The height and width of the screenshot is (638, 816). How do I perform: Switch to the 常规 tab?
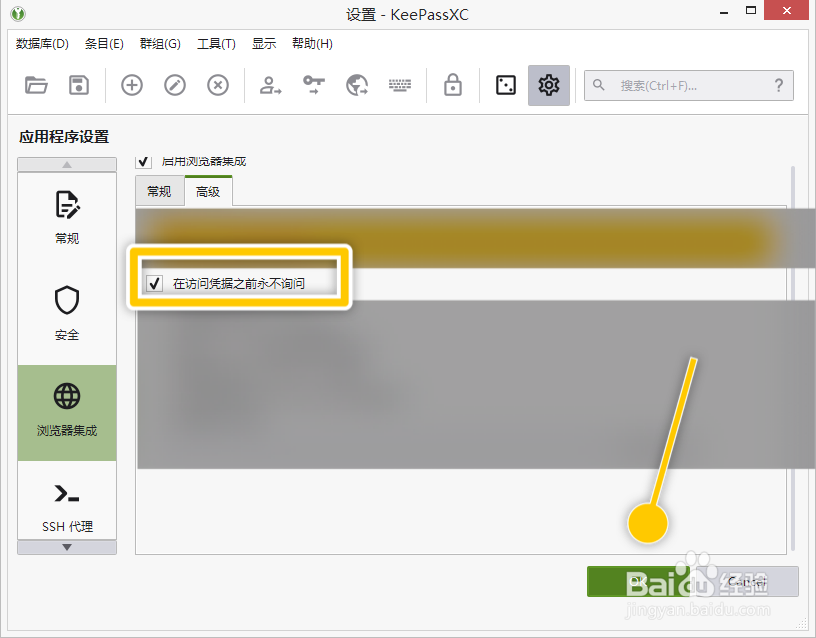[160, 190]
